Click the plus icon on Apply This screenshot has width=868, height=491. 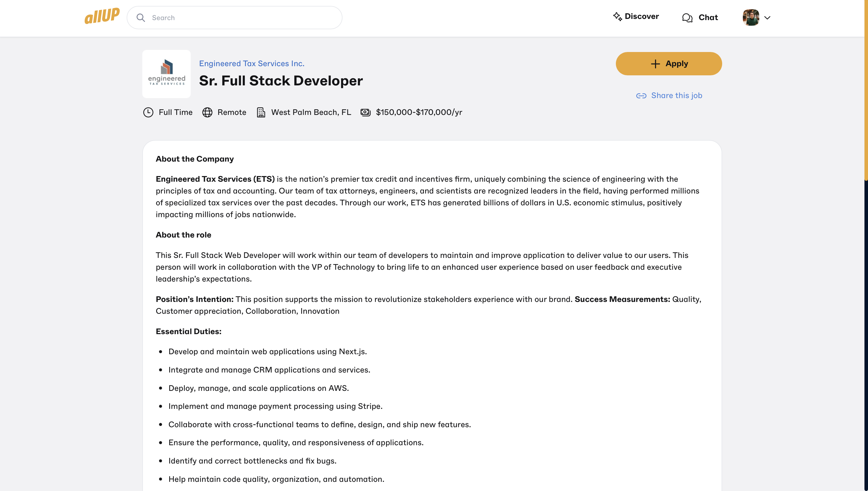tap(655, 64)
